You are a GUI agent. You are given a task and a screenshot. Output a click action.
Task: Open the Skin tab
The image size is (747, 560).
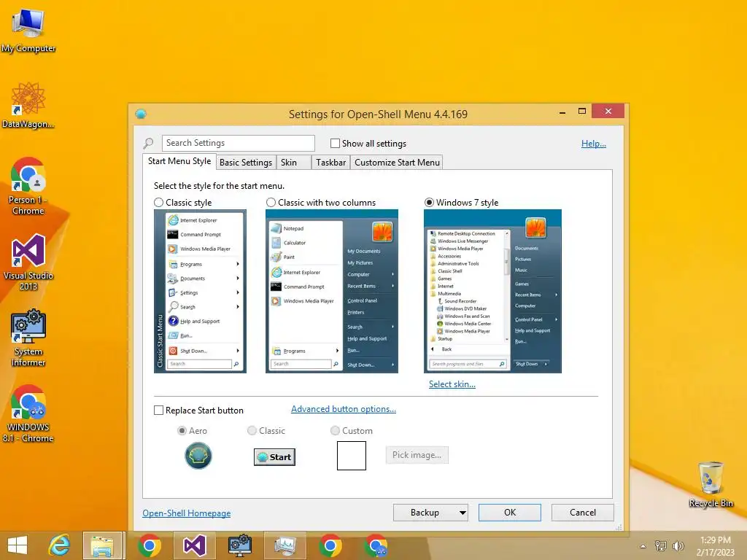pos(293,163)
